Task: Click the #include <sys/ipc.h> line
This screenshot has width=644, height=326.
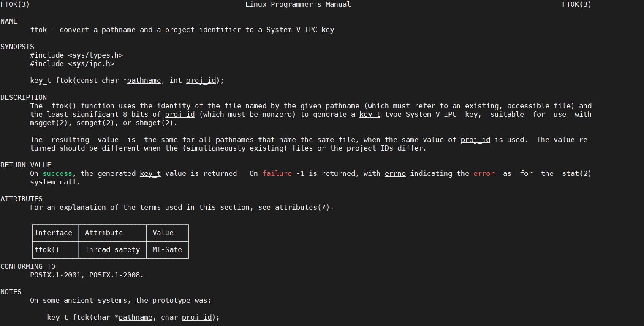Action: point(72,63)
